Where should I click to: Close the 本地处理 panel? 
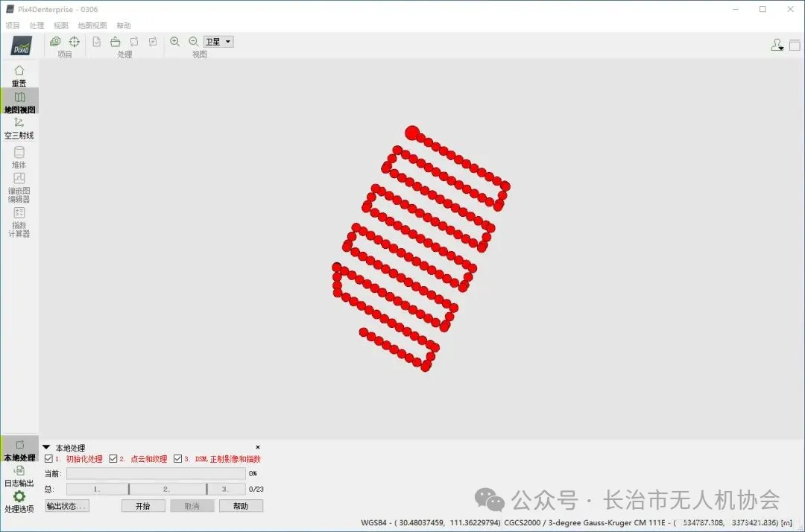pyautogui.click(x=258, y=447)
